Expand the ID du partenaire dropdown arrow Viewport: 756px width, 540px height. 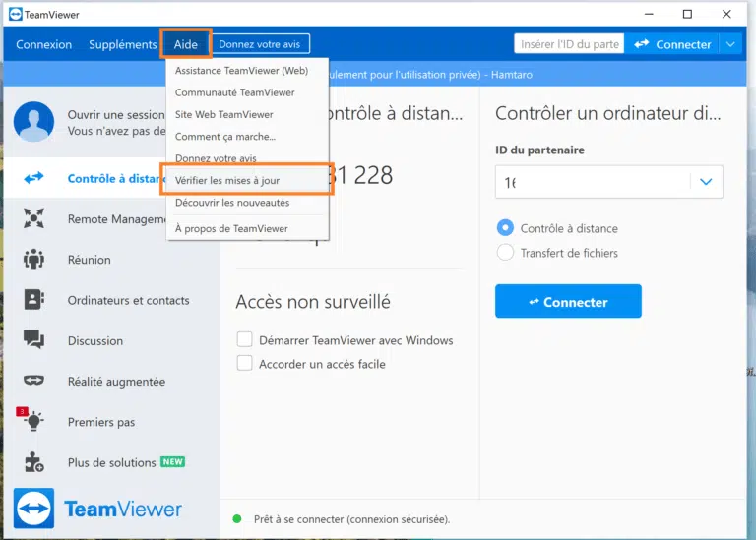click(x=706, y=182)
